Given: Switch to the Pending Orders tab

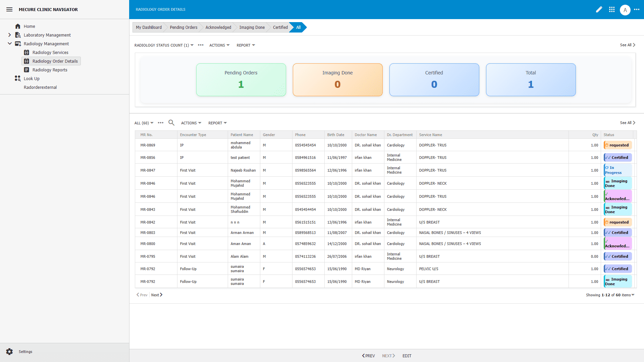Looking at the screenshot, I should (183, 27).
